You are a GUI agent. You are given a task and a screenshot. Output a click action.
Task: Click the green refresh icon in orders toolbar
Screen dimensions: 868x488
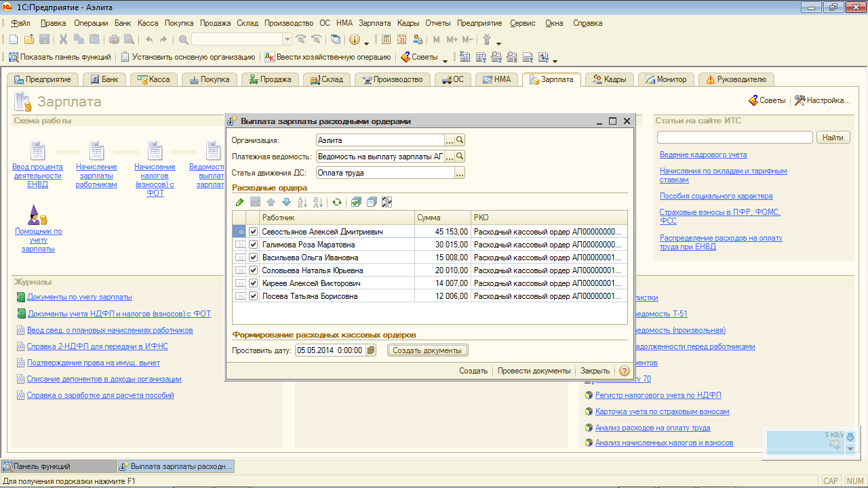(337, 202)
